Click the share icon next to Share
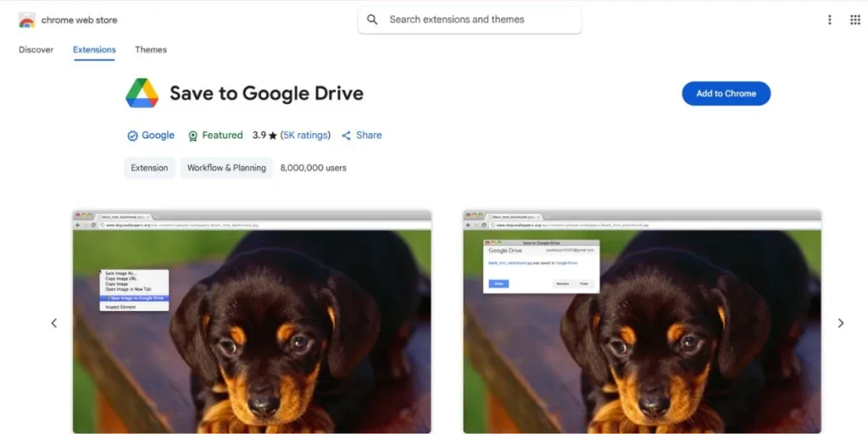The height and width of the screenshot is (434, 868). 347,136
